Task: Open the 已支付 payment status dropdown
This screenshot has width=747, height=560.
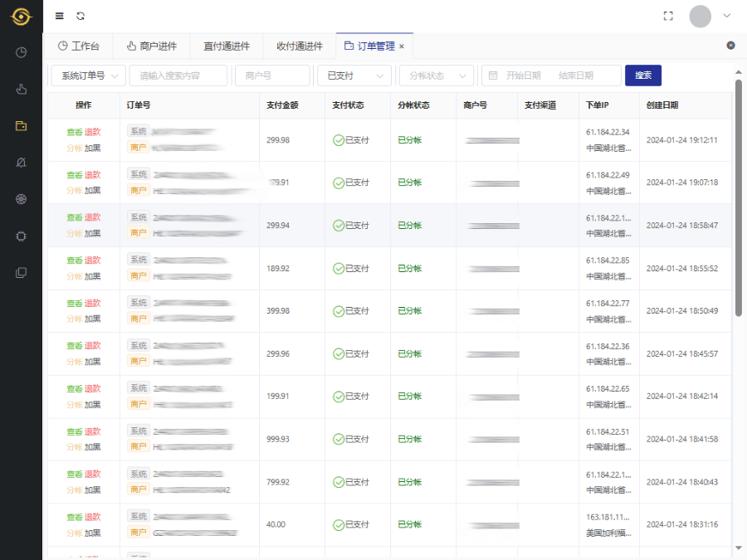Action: click(x=354, y=75)
